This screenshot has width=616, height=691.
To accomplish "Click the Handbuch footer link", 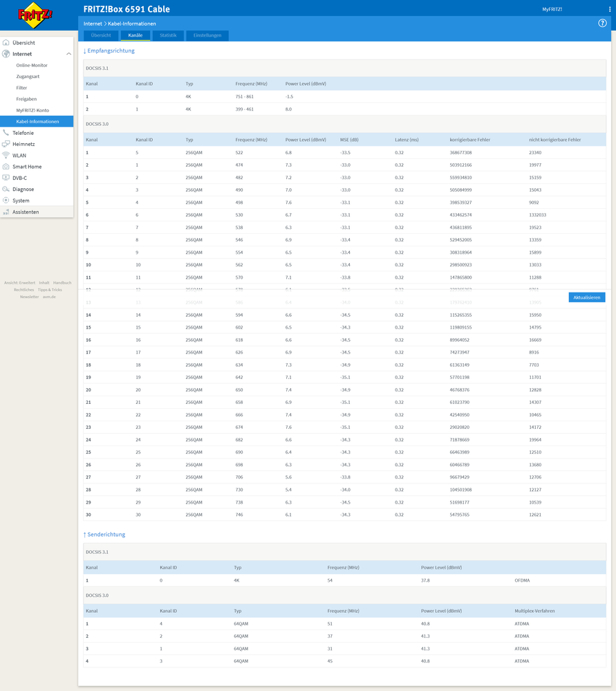I will [x=63, y=282].
